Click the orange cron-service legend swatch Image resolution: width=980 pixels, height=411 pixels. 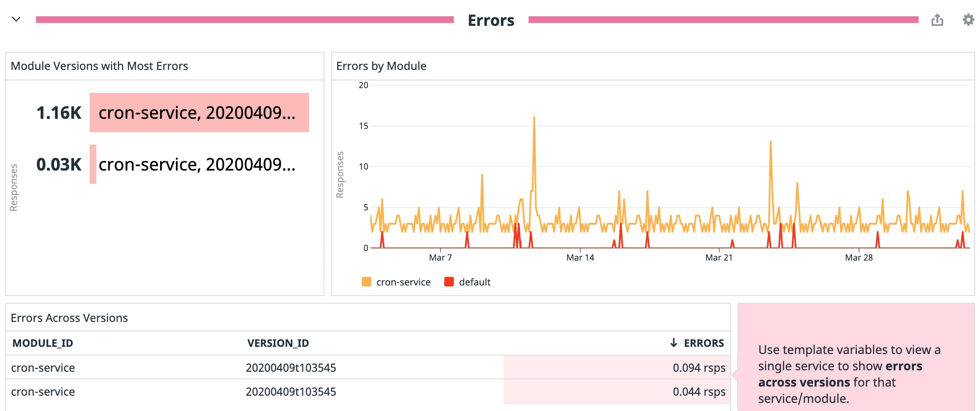367,282
